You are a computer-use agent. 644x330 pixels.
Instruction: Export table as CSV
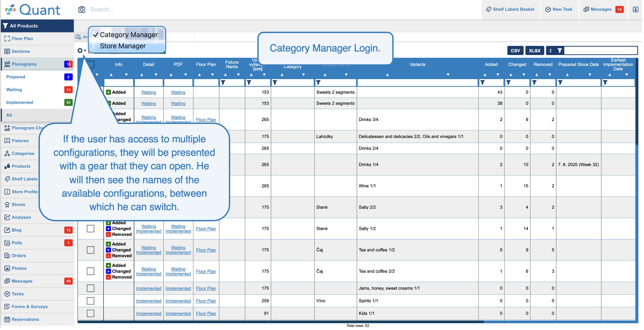coord(515,51)
